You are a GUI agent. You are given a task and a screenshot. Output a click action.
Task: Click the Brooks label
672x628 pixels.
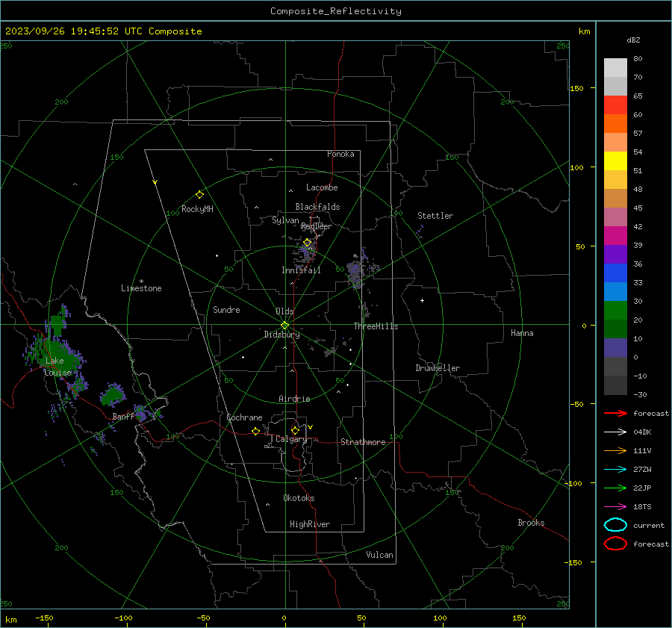[531, 523]
